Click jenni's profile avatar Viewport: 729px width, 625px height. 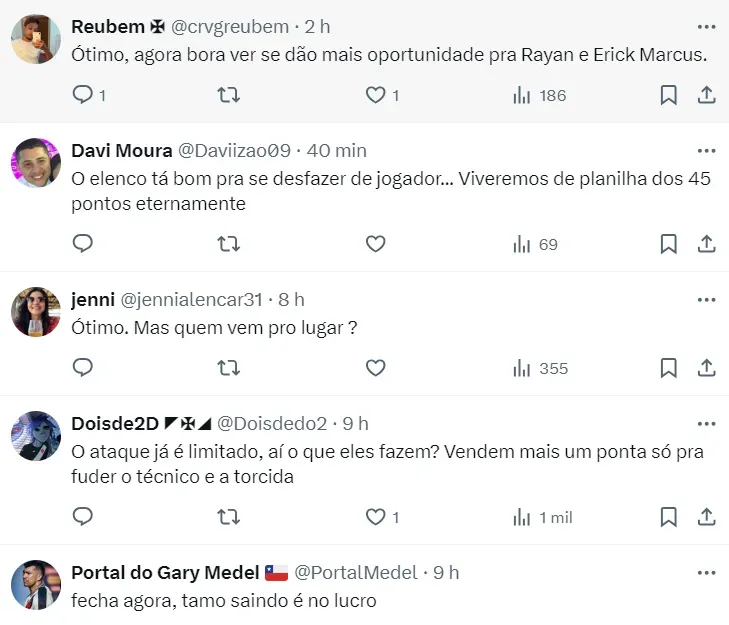point(36,312)
